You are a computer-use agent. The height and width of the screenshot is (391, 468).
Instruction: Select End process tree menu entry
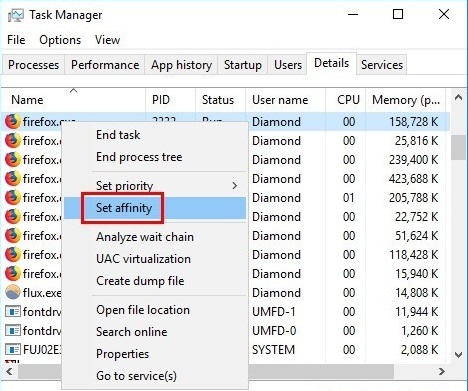pos(139,157)
